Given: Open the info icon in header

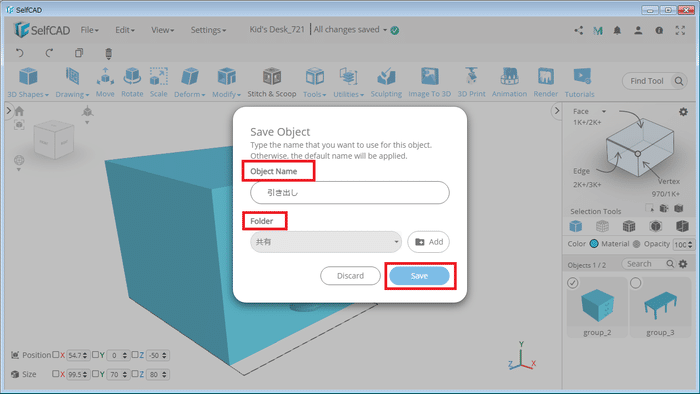Looking at the screenshot, I should coord(659,30).
